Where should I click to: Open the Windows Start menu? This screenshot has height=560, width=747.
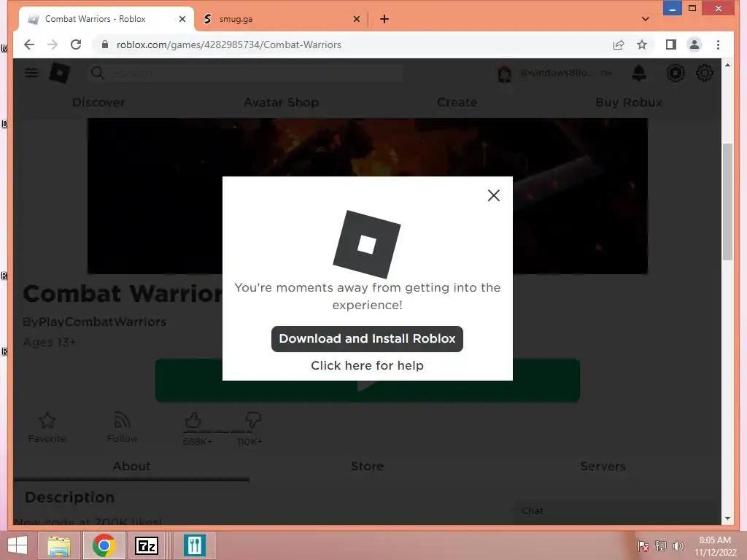point(18,545)
